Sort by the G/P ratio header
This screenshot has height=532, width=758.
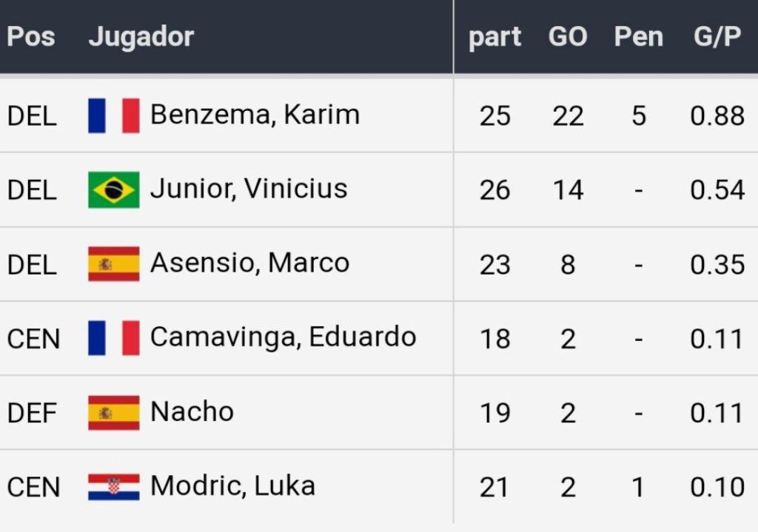click(717, 37)
